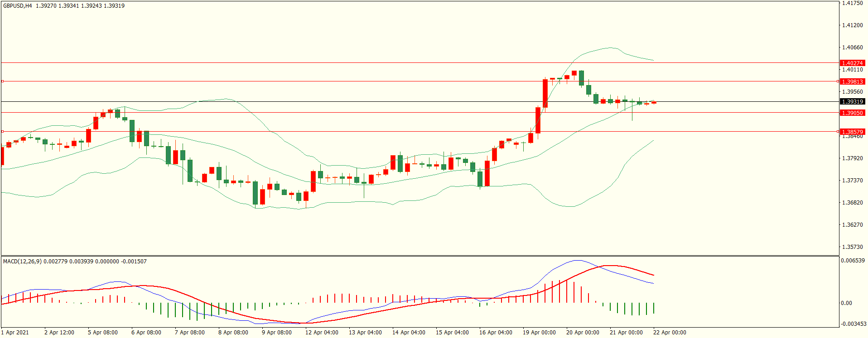Viewport: 868px width, 338px height.
Task: Click the 5 Apr 08:00 time label
Action: click(103, 333)
